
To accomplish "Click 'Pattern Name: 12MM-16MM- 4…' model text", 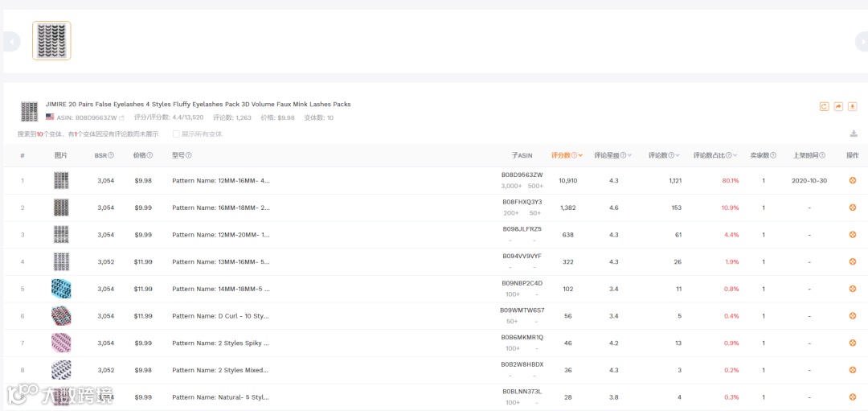I will 221,181.
